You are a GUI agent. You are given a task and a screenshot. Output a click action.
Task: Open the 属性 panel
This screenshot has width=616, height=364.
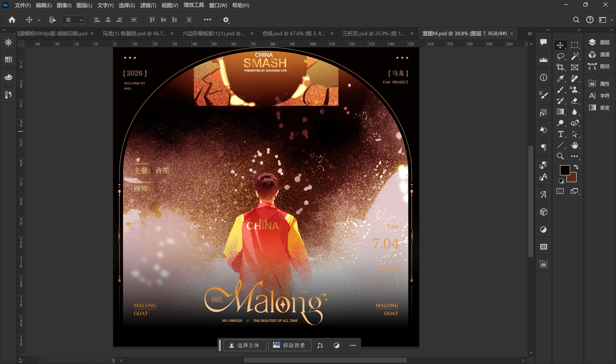599,84
